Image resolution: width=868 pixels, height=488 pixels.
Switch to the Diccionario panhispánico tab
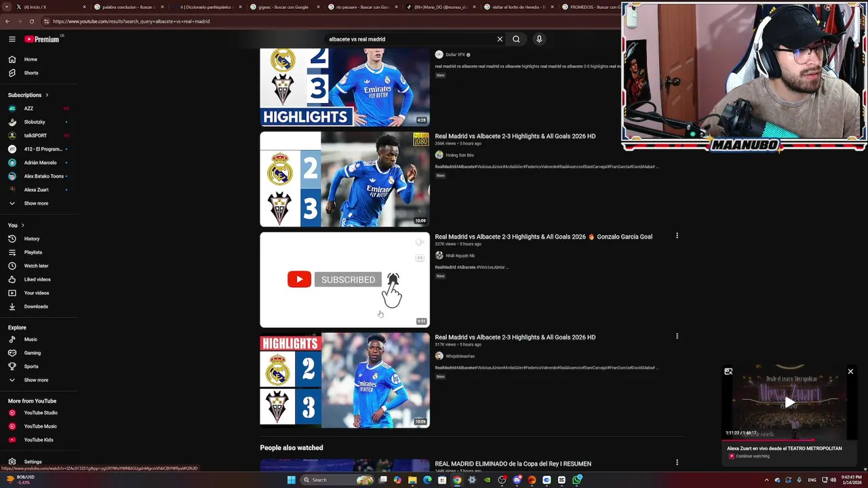pos(208,7)
